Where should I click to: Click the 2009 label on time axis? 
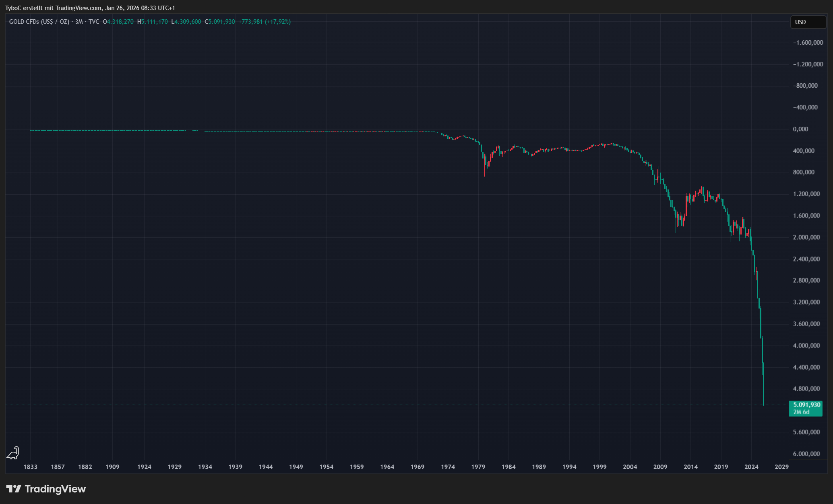pyautogui.click(x=660, y=467)
